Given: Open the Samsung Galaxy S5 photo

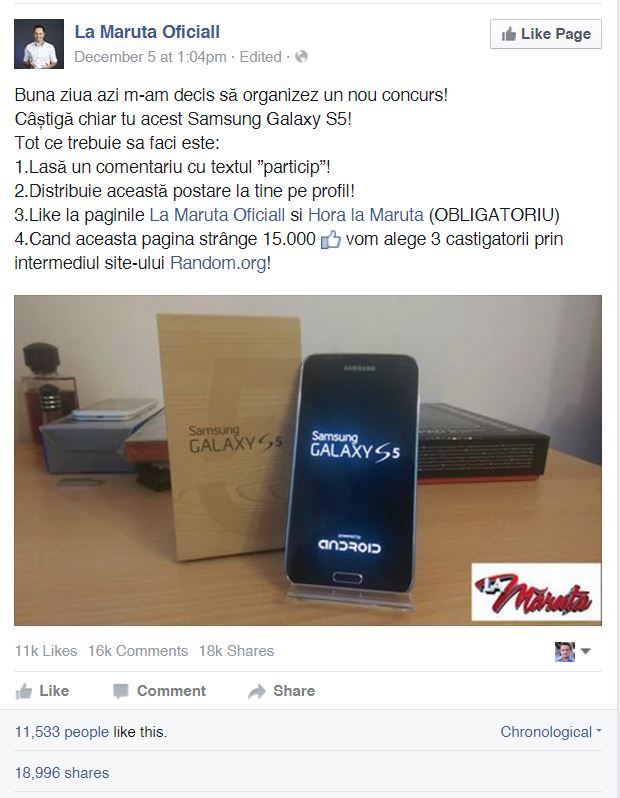Looking at the screenshot, I should click(308, 461).
